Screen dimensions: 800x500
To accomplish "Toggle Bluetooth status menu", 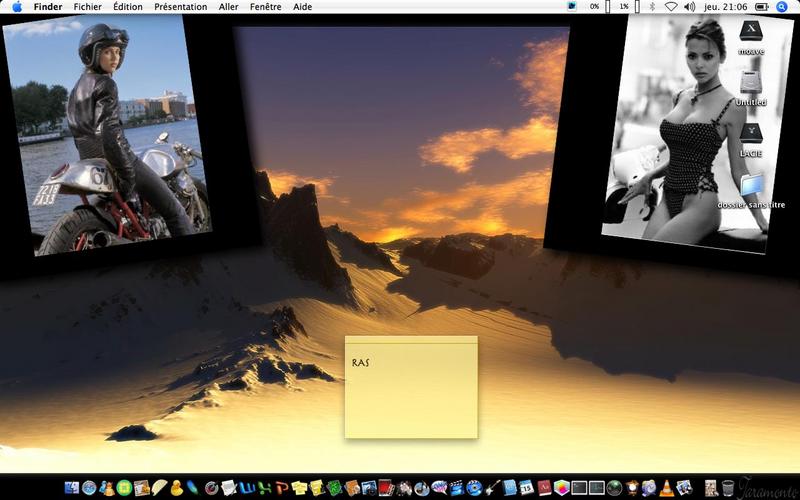I will [x=652, y=7].
